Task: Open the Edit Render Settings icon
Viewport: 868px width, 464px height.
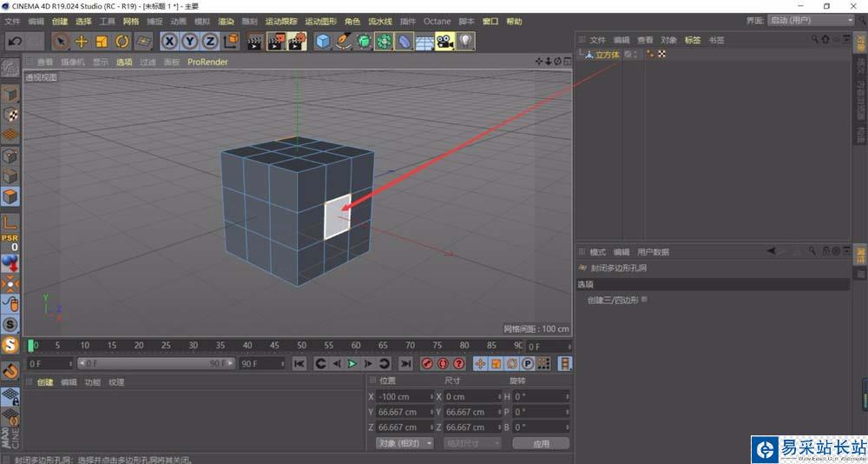Action: 297,41
